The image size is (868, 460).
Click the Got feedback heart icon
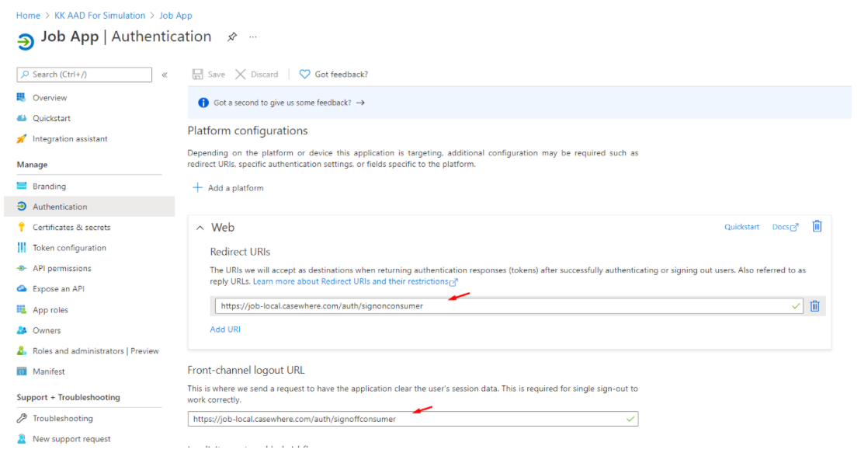[x=304, y=75]
